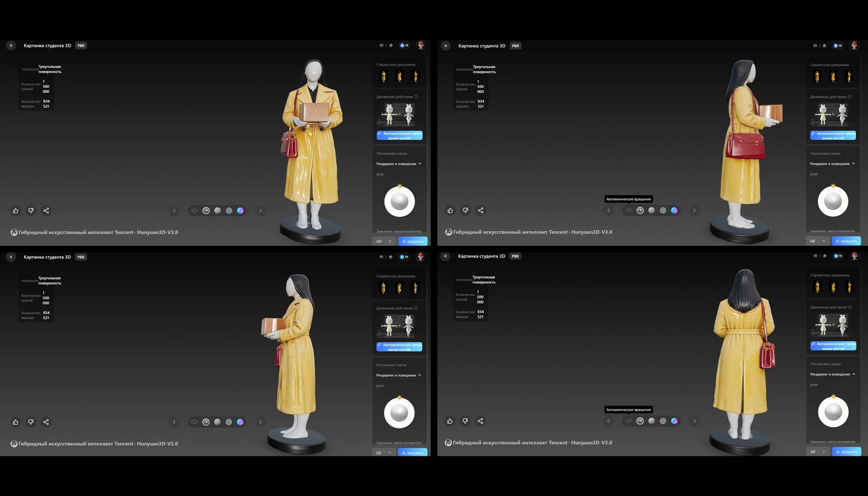868x496 pixels.
Task: Click the rigging info icon in front-view window
Action: (x=417, y=96)
